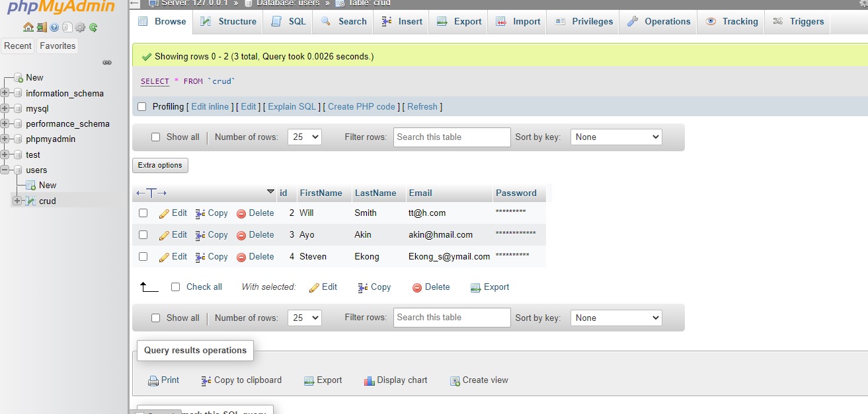Click the Explain SQL link
This screenshot has height=414, width=868.
click(x=292, y=106)
